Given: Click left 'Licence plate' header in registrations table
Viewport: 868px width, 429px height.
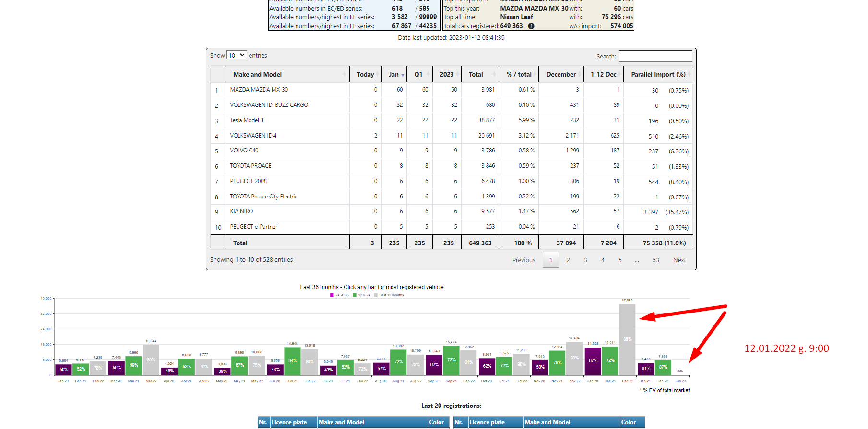Looking at the screenshot, I should [289, 422].
